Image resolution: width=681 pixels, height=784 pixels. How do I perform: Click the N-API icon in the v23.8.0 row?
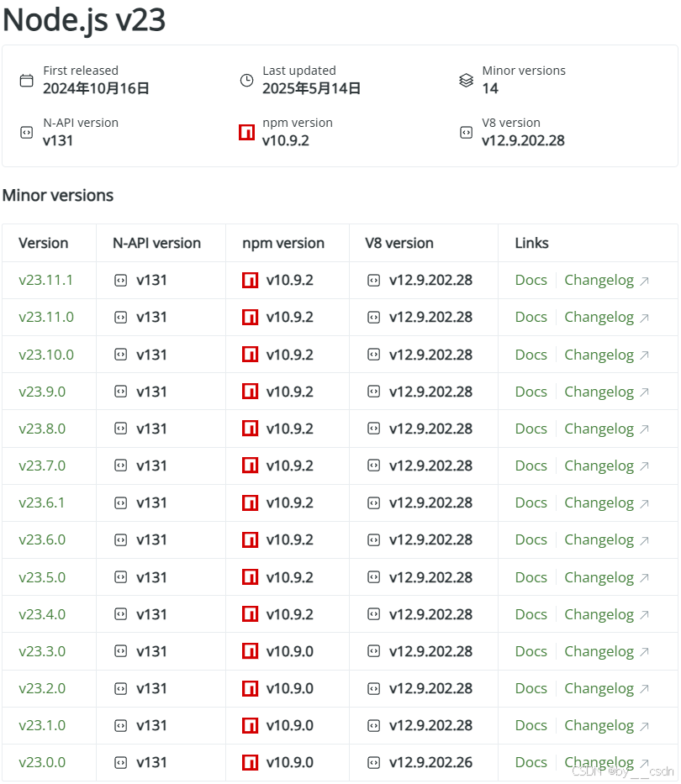(x=120, y=429)
